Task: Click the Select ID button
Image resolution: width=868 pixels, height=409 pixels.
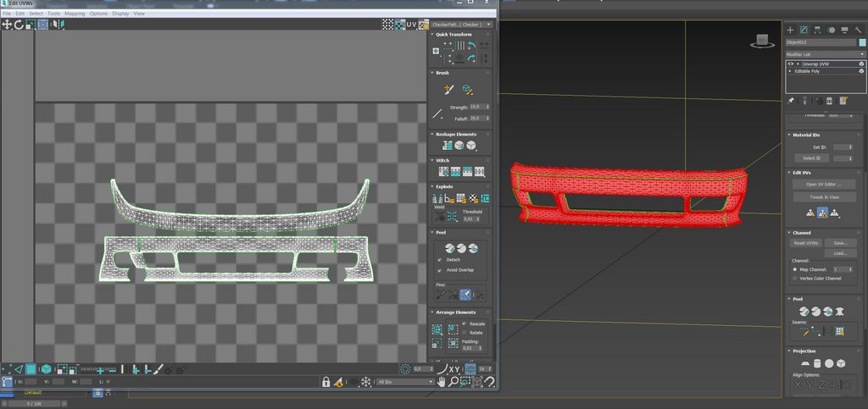Action: point(811,158)
